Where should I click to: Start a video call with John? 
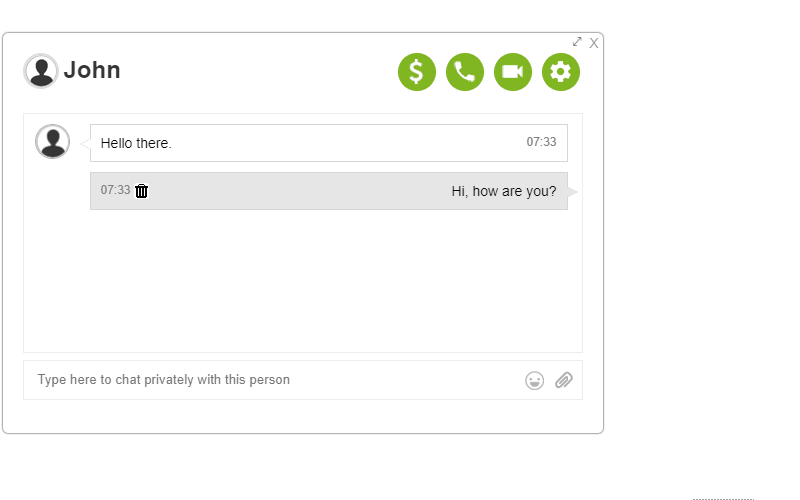click(513, 72)
